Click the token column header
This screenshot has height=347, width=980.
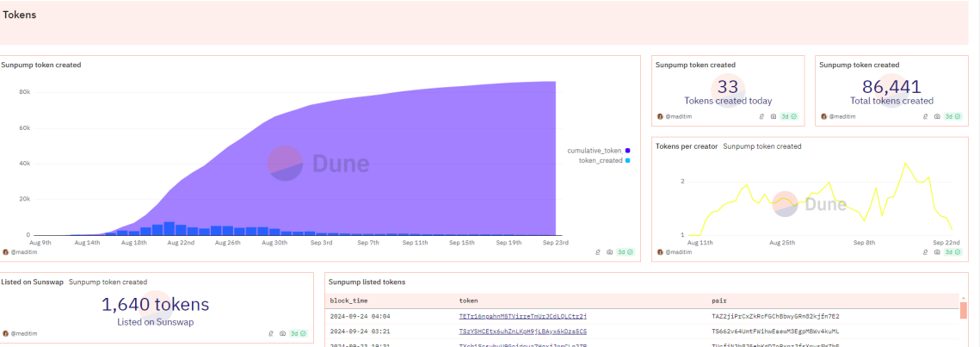[x=469, y=301]
